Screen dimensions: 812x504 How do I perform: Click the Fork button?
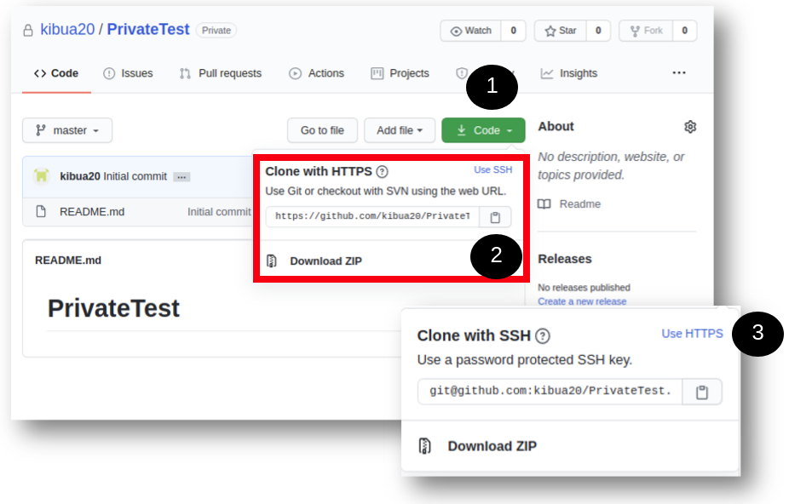(x=647, y=31)
